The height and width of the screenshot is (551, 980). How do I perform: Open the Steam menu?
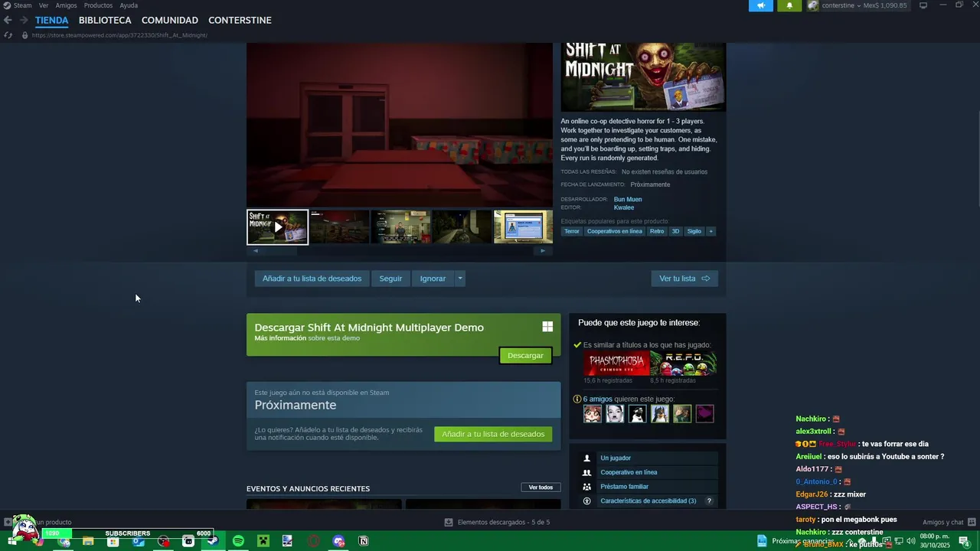[22, 5]
